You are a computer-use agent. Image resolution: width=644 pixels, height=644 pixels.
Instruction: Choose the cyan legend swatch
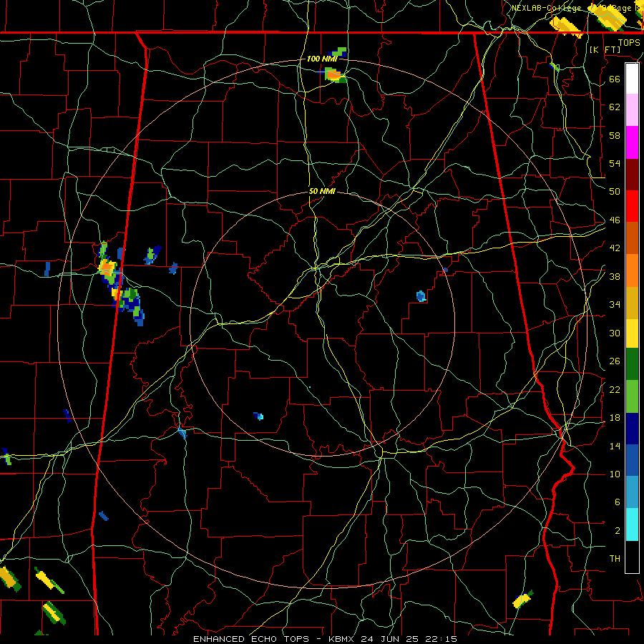[632, 525]
